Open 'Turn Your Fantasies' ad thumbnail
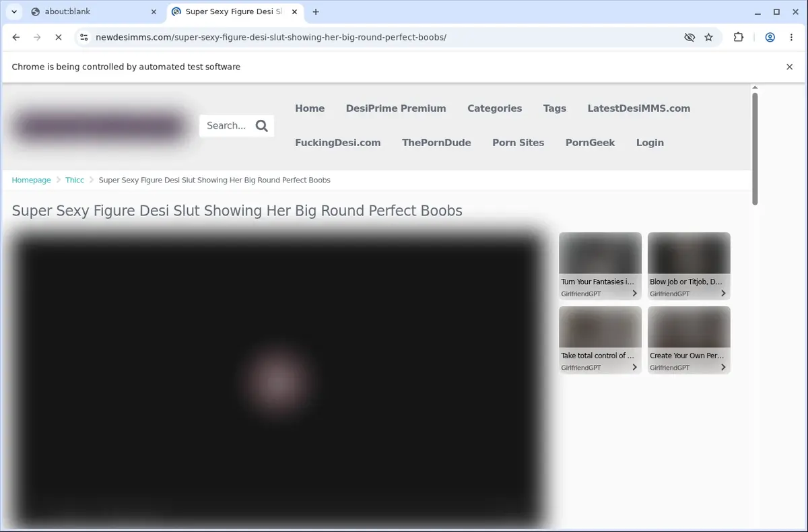 tap(600, 266)
